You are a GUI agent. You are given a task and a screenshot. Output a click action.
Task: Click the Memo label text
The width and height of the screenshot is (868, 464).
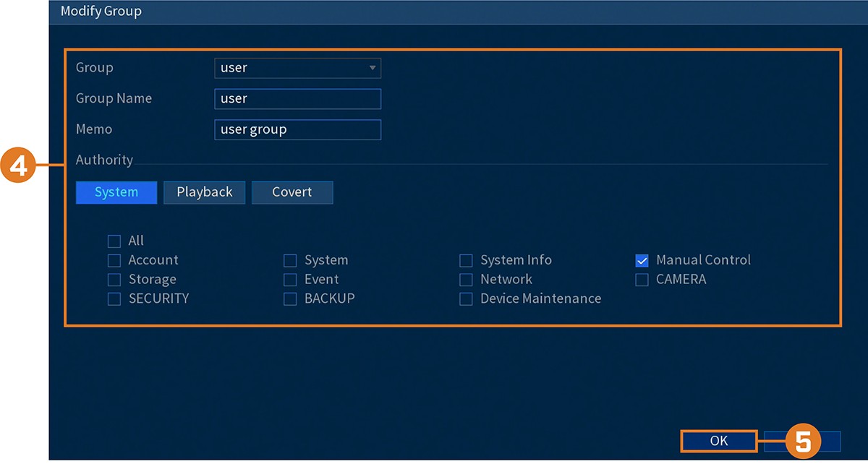tap(94, 129)
